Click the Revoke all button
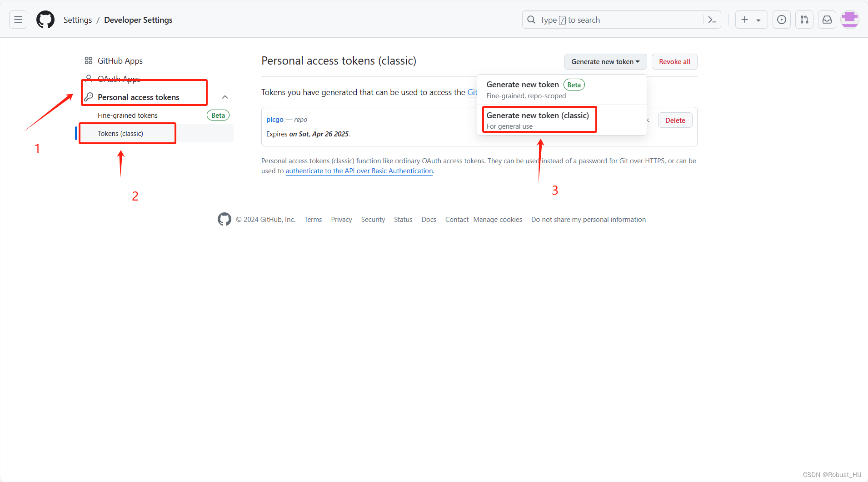Image resolution: width=868 pixels, height=482 pixels. click(674, 61)
